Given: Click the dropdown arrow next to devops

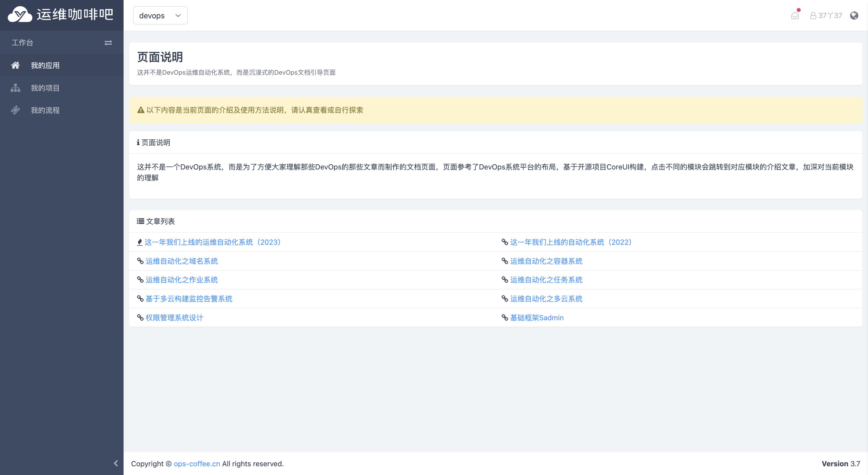Looking at the screenshot, I should (178, 15).
